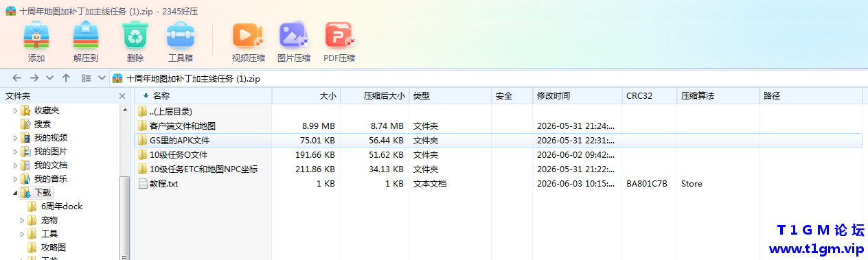Select the 客户端文件和地图 folder
Screen dimensions: 868x260
[499, 126]
